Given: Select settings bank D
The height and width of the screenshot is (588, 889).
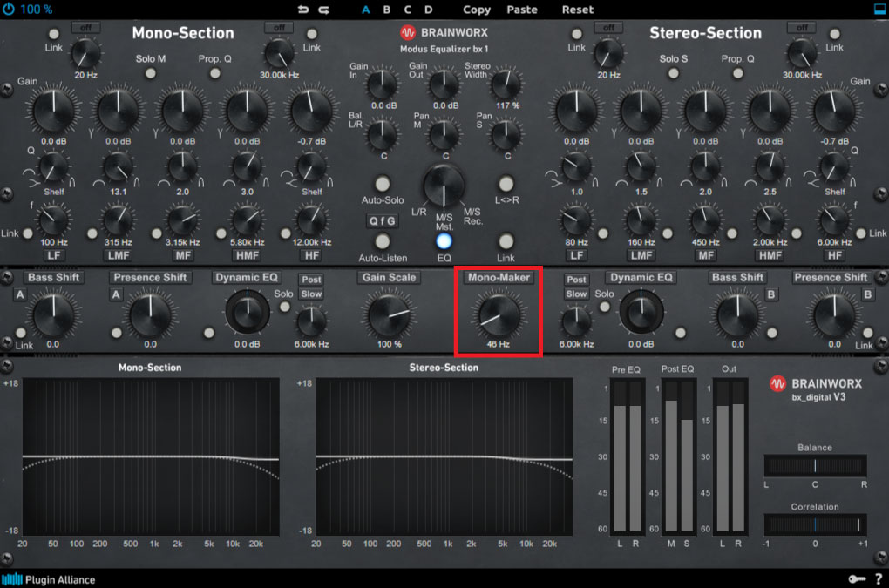Looking at the screenshot, I should click(429, 10).
